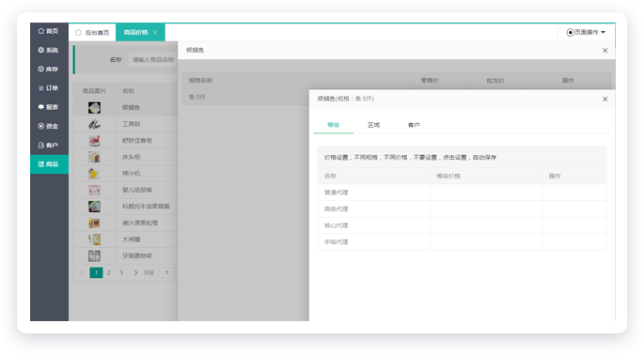Click the 工具钳 product thumbnail

tap(94, 124)
